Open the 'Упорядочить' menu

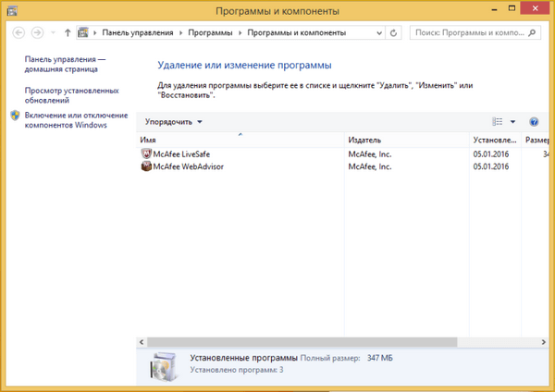pos(173,122)
